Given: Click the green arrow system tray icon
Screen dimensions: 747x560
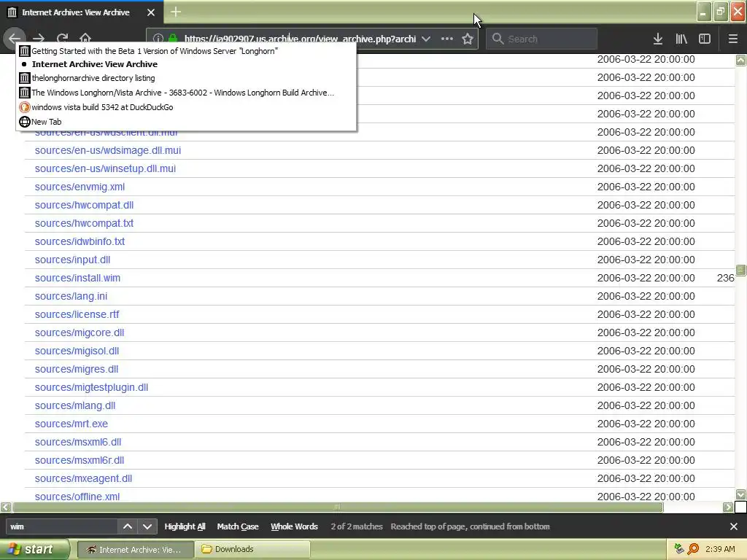Looking at the screenshot, I should [x=679, y=549].
